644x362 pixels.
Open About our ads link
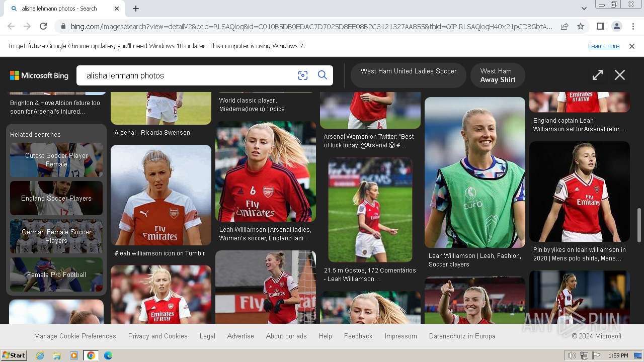pos(286,336)
